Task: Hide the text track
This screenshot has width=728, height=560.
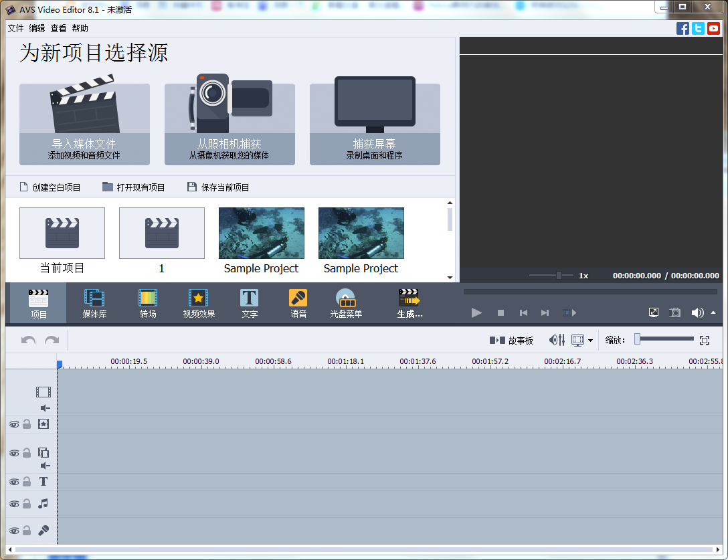Action: click(x=15, y=482)
